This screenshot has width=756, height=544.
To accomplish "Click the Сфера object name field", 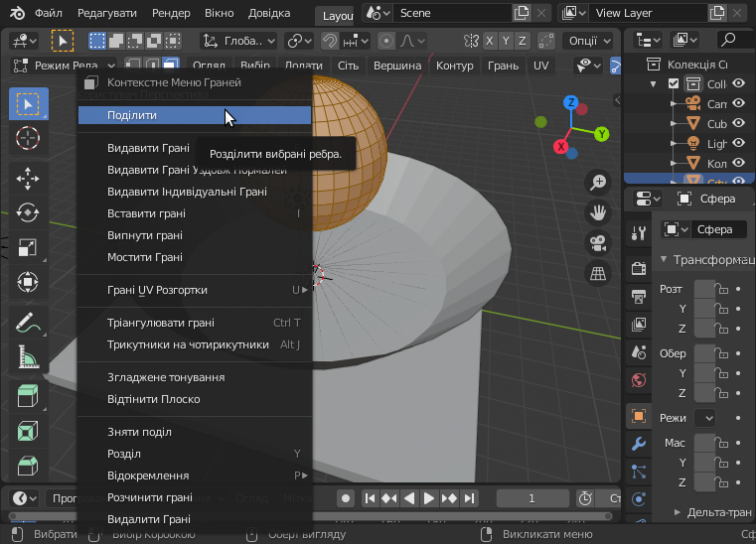I will (719, 229).
